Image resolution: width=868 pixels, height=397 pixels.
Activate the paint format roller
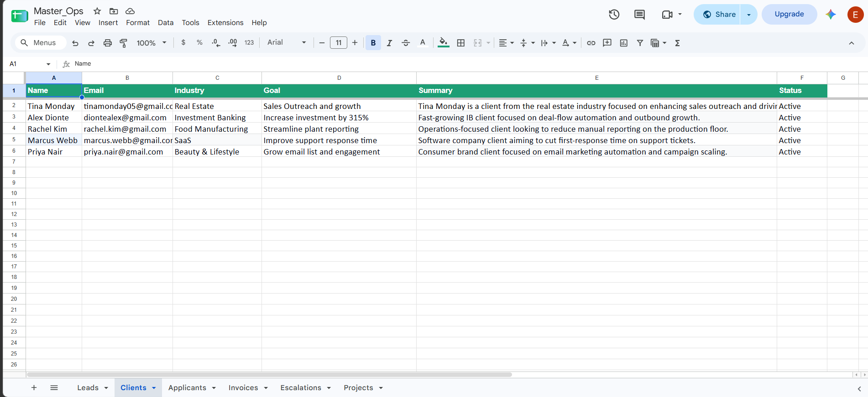(x=124, y=43)
